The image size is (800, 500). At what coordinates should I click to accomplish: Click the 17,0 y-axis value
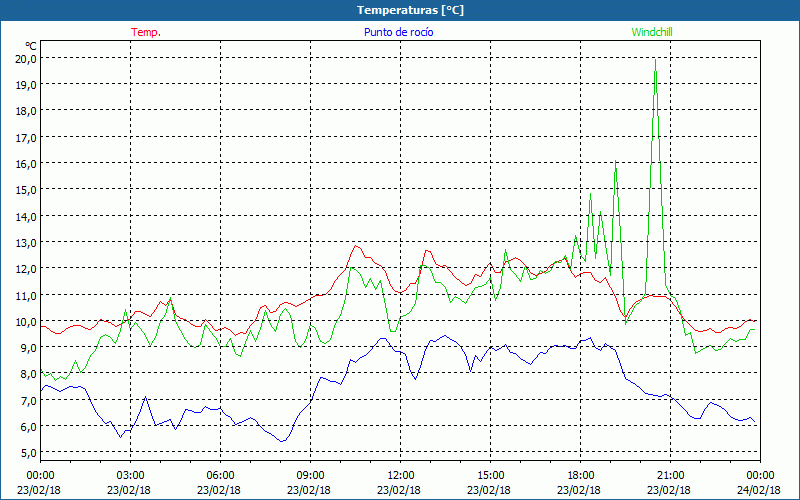[27, 137]
